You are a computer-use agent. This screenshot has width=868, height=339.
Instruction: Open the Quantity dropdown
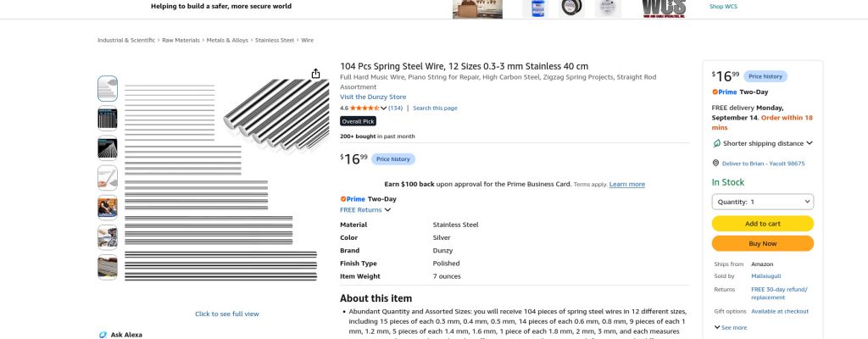[x=762, y=202]
